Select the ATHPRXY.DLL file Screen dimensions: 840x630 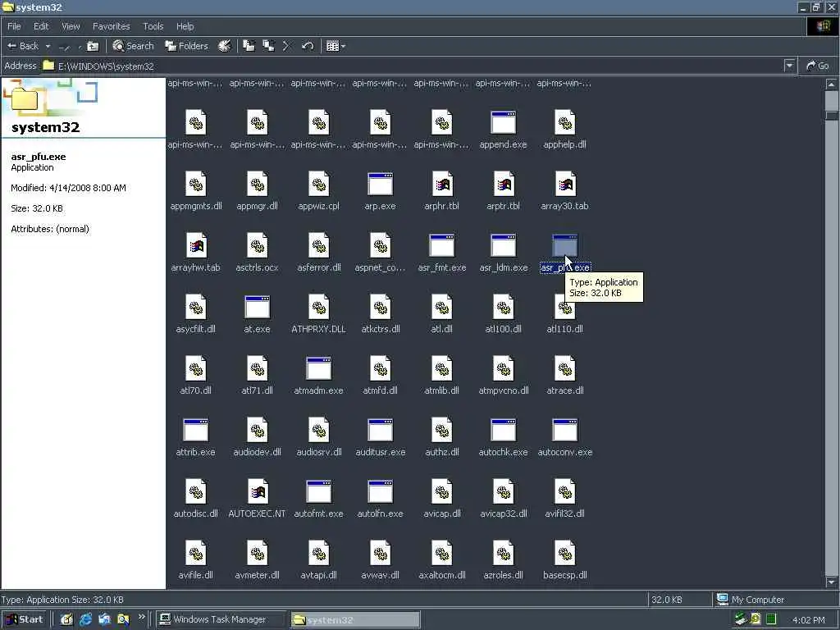(x=319, y=314)
